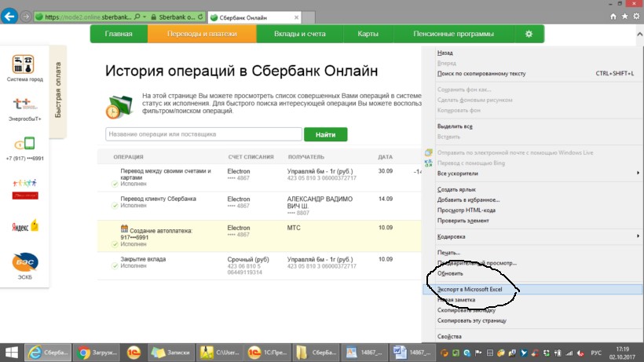
Task: Open the C:\User explorer taskbar item
Action: [219, 352]
